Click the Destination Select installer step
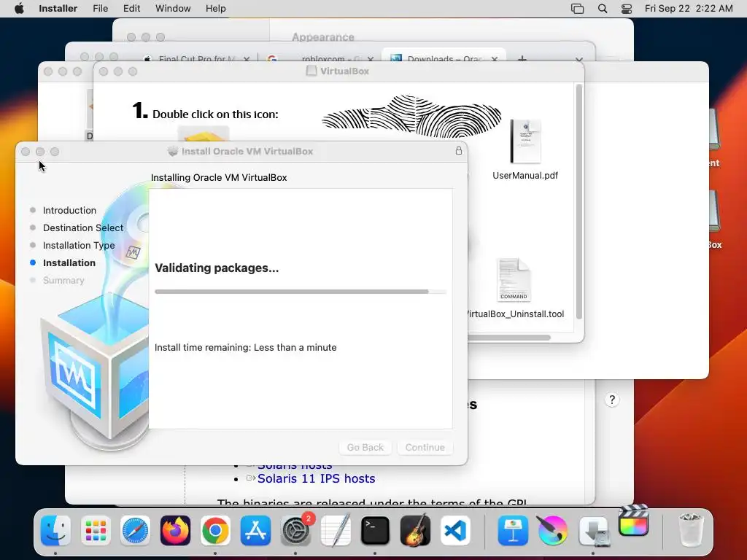 pos(83,227)
